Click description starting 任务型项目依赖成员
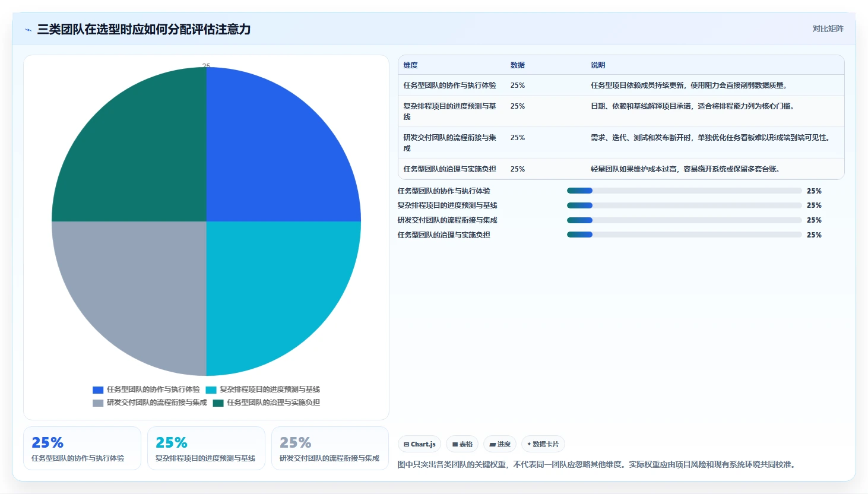The height and width of the screenshot is (494, 868). tap(689, 85)
